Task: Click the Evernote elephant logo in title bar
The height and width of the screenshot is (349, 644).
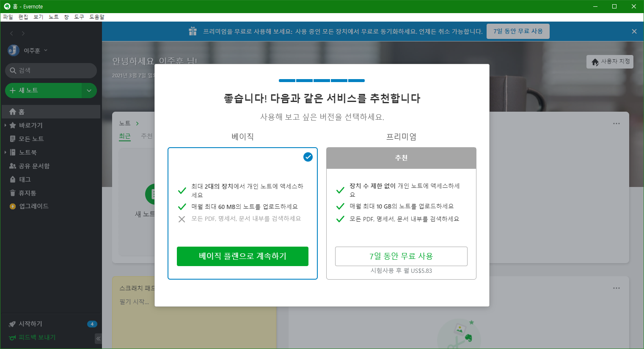Action: pos(7,6)
